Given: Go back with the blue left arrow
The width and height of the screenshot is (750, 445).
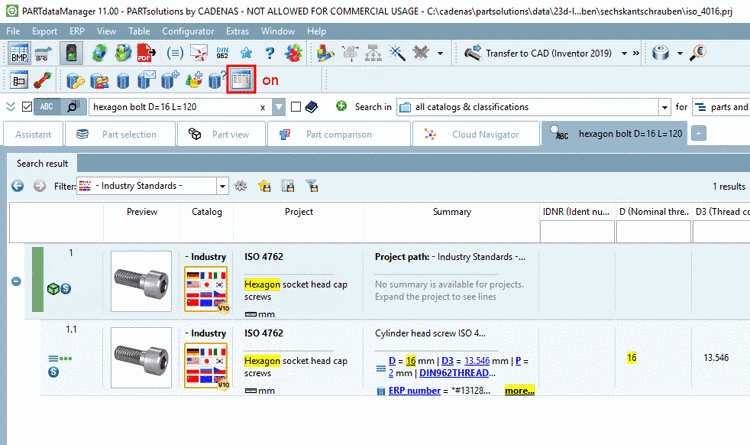Looking at the screenshot, I should pos(18,186).
